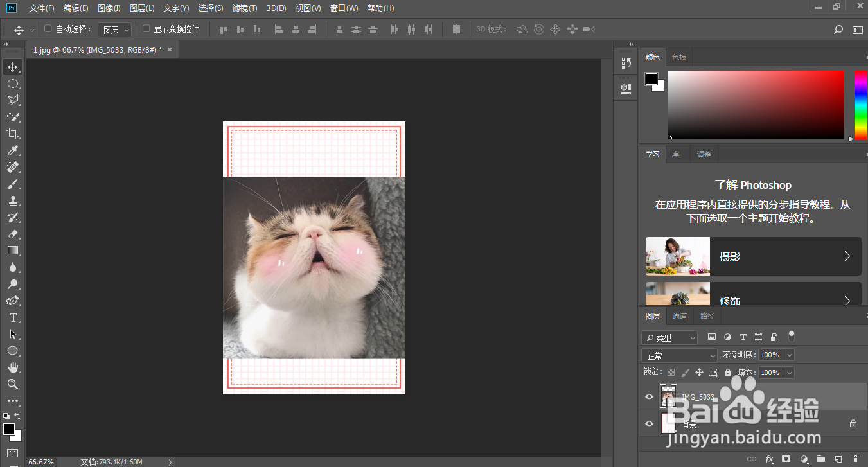Select the Crop tool

(12, 134)
